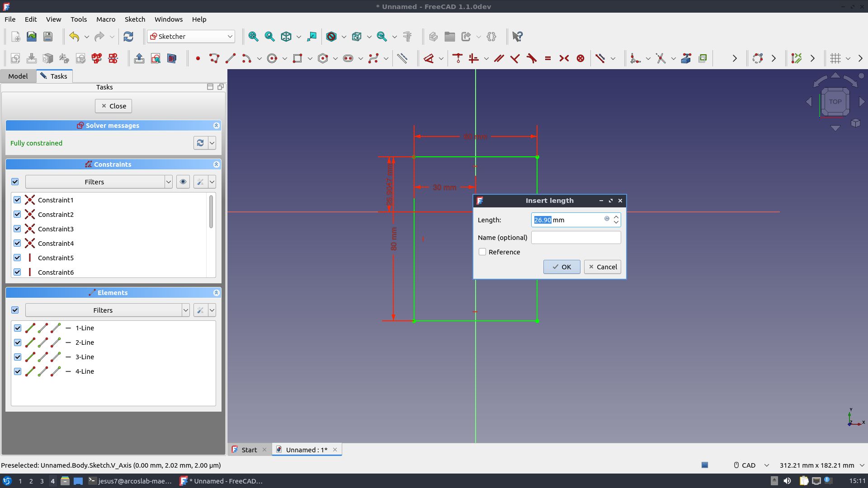Screen dimensions: 868x488
Task: Collapse the Elements section
Action: click(216, 293)
